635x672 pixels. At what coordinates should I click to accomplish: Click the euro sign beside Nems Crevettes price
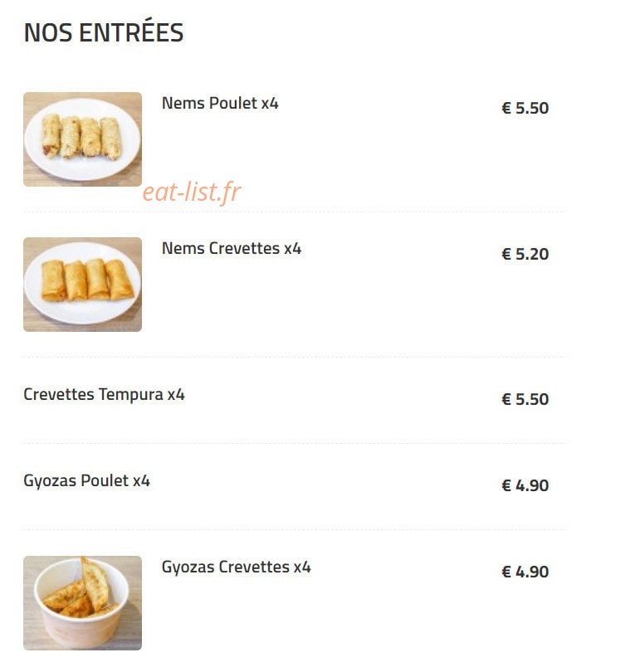click(x=506, y=254)
